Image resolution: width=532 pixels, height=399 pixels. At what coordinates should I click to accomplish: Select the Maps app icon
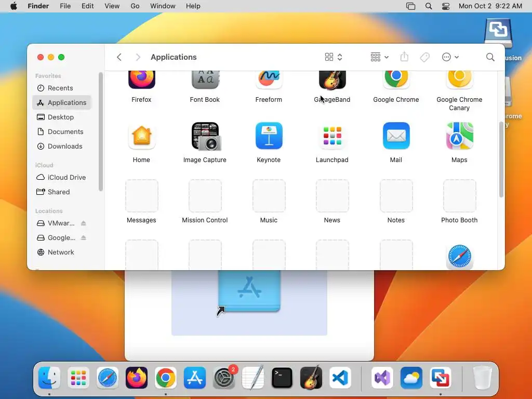(x=459, y=136)
